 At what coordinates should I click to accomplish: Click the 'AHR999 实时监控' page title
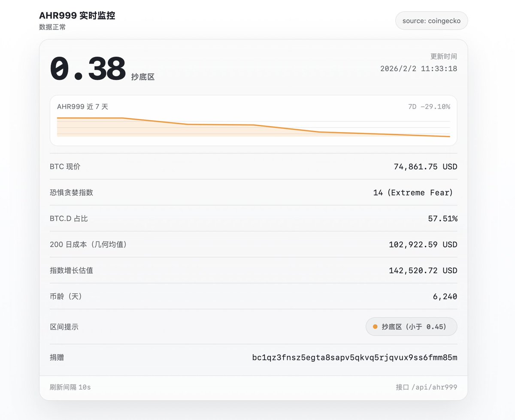click(x=77, y=16)
